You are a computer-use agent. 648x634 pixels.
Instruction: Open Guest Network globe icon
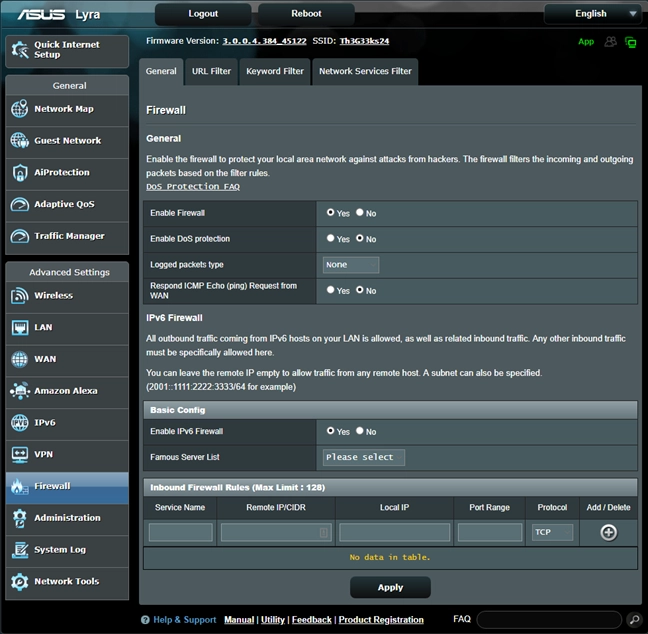[19, 141]
